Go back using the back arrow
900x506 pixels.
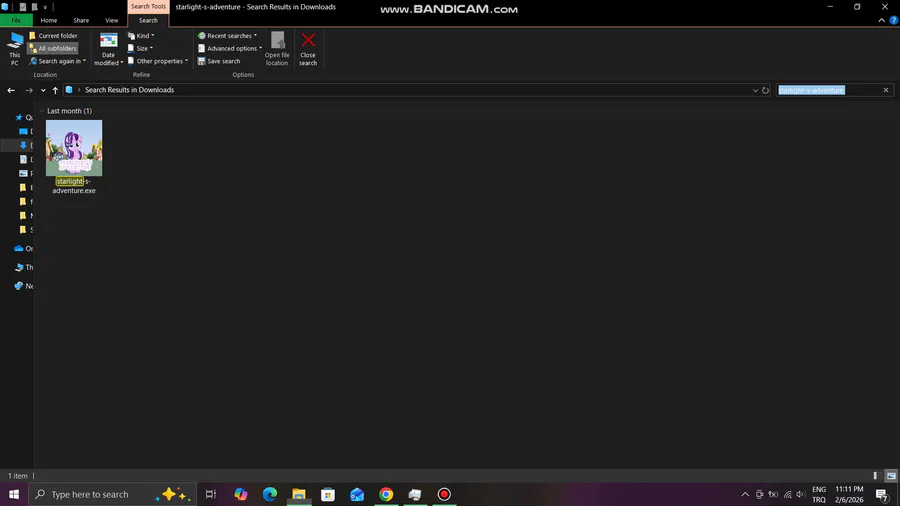coord(11,90)
